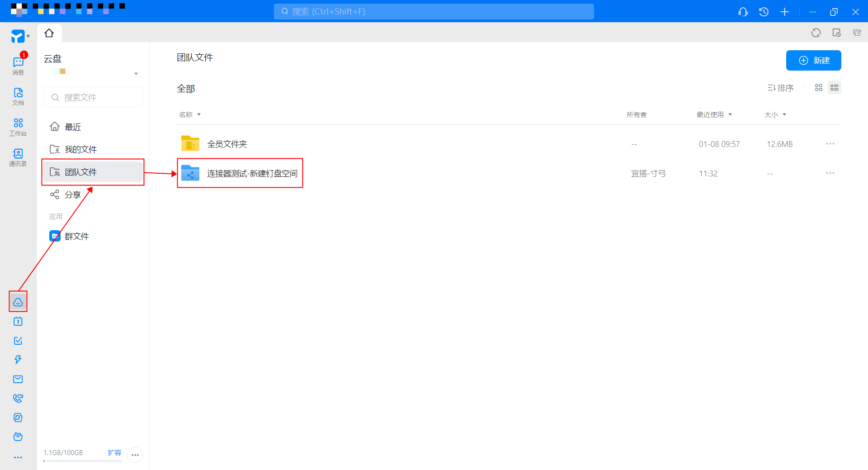
Task: Select 团队文件 in the navigation
Action: [x=93, y=172]
